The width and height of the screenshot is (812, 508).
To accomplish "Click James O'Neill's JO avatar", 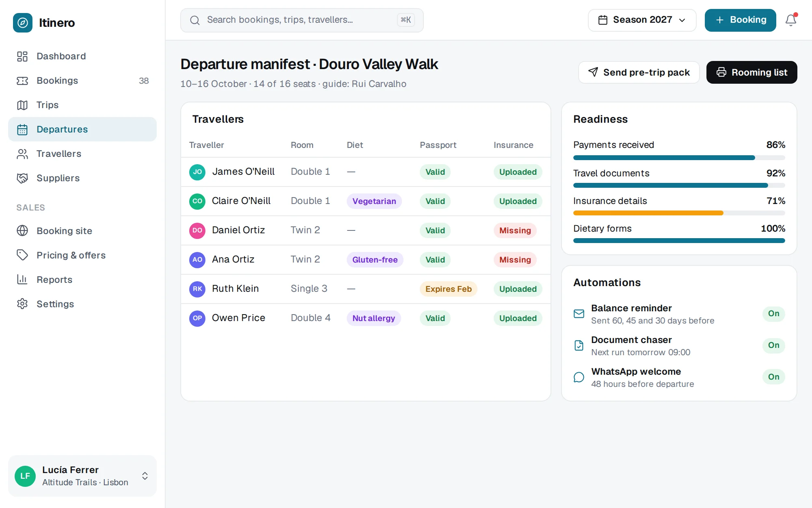I will [197, 172].
